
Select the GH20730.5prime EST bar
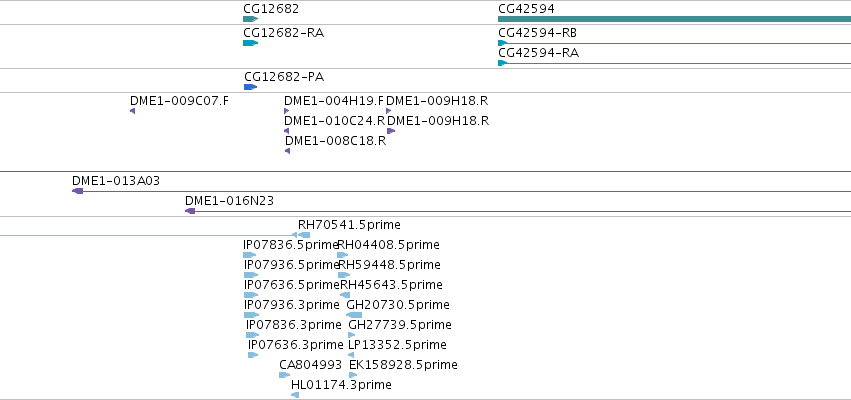(354, 315)
